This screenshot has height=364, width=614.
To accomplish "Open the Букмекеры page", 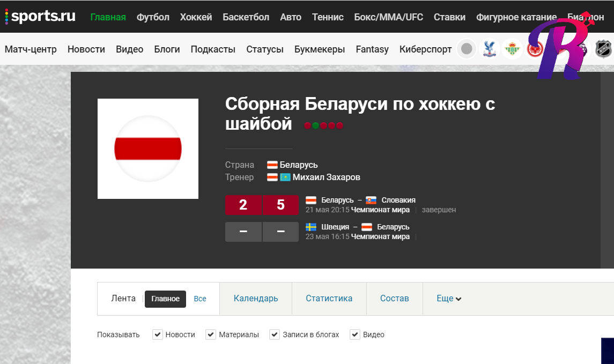I will (320, 49).
